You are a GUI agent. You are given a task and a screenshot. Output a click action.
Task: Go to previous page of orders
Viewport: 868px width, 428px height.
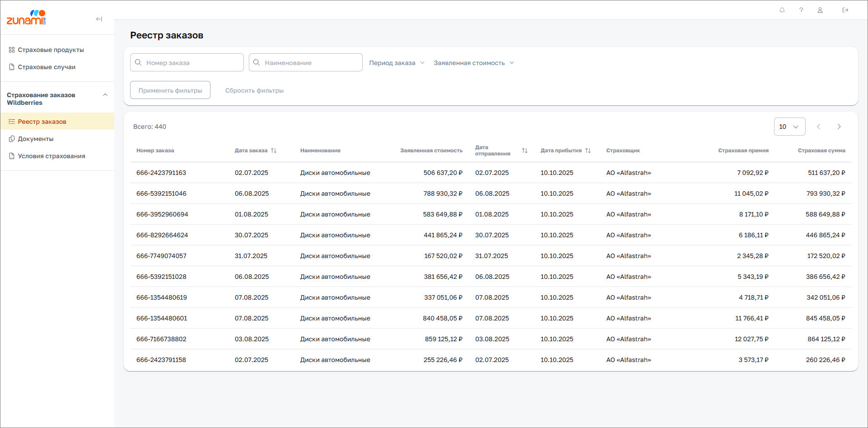click(x=819, y=127)
